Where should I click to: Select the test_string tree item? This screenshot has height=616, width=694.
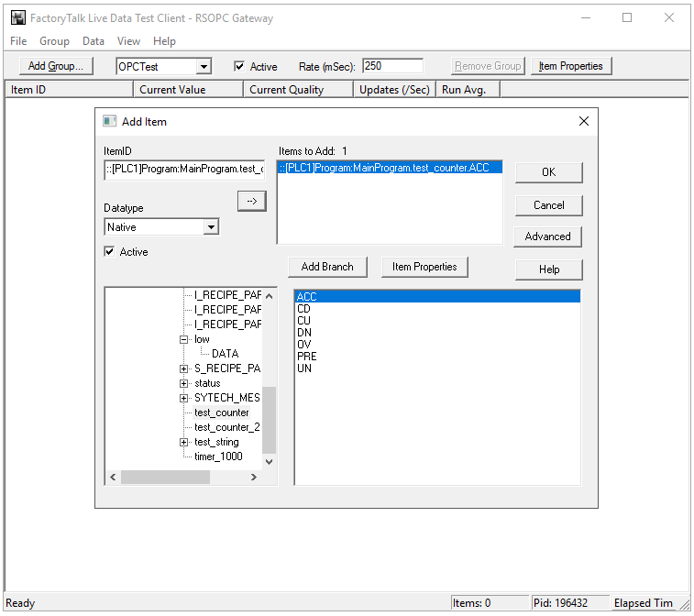(x=216, y=442)
